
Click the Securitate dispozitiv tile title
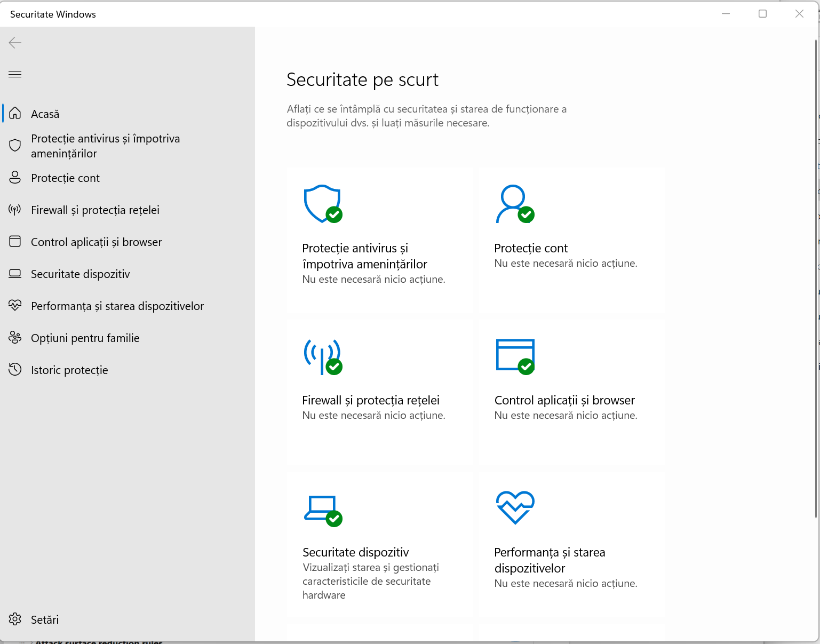[x=355, y=552]
